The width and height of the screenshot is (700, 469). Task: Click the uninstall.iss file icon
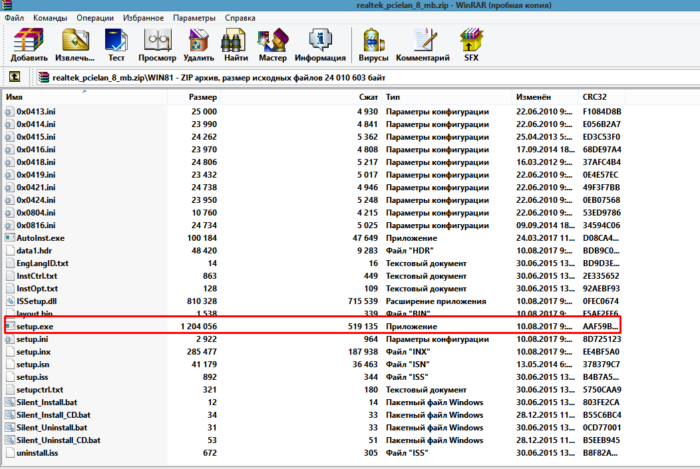point(9,453)
